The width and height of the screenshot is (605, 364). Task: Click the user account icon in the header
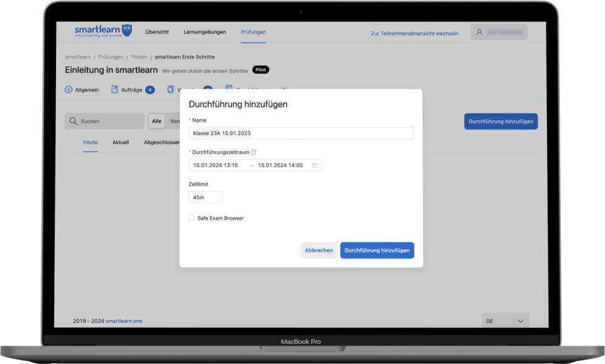[x=480, y=31]
